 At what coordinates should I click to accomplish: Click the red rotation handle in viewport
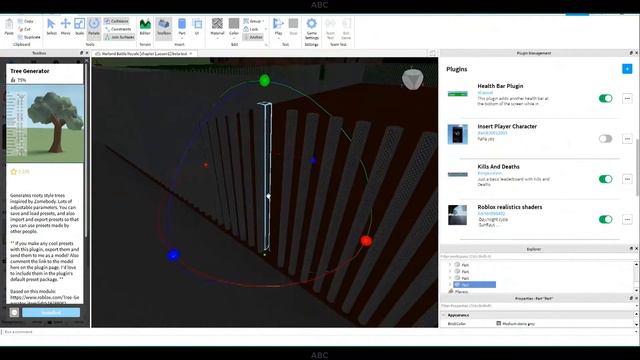pos(366,241)
